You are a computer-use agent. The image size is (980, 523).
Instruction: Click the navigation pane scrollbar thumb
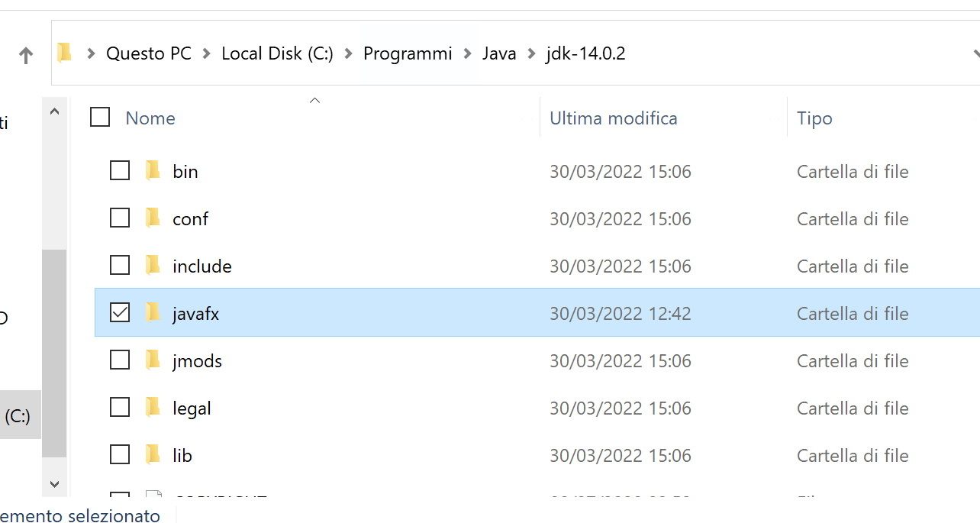54,351
